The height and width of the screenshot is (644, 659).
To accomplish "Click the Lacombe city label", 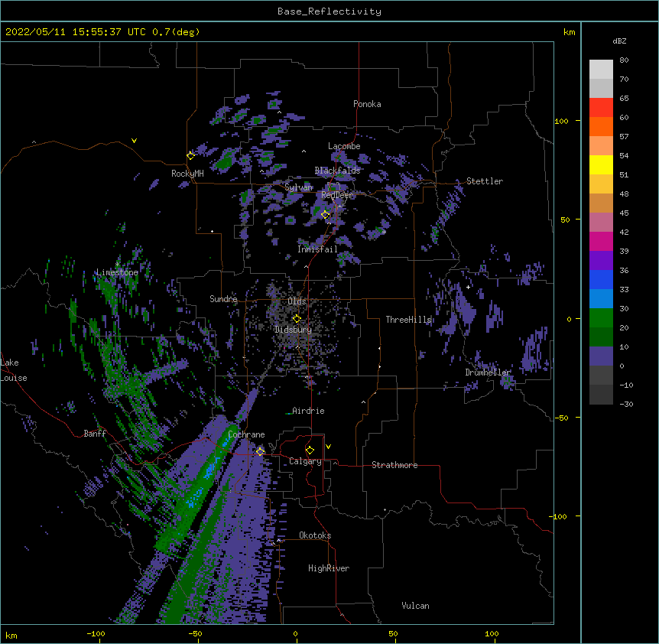I will coord(344,146).
